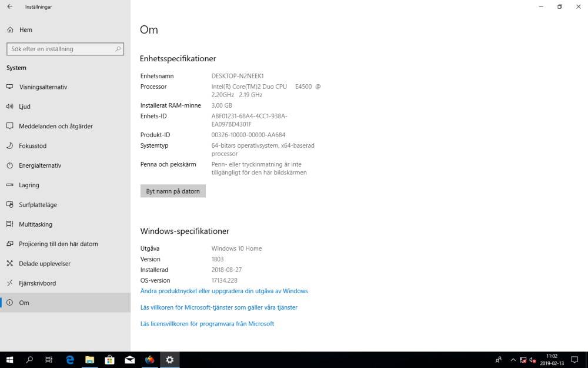Open 'Ändra produktnyckel eller uppgradera' link
588x368 pixels.
point(224,291)
